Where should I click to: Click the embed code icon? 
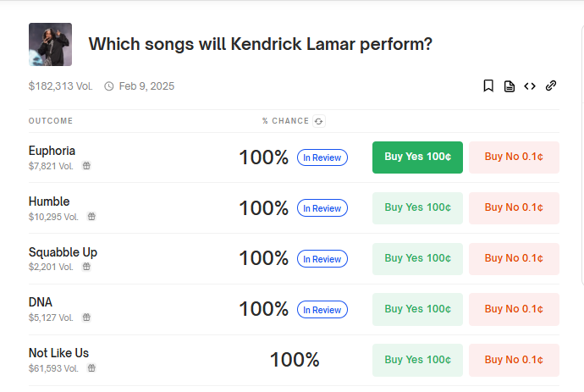point(530,86)
